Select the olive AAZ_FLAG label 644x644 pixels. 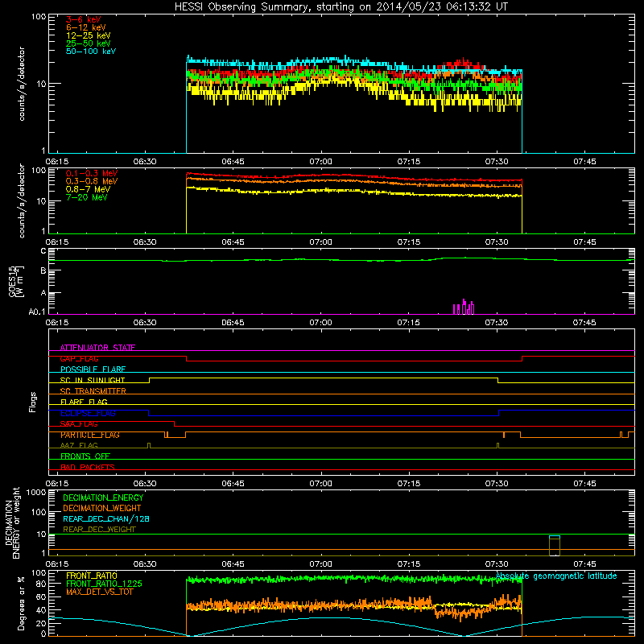click(79, 445)
